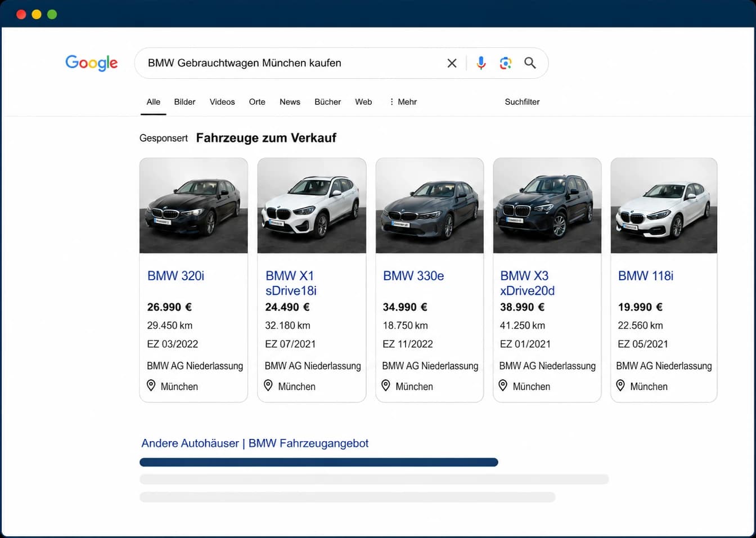Image resolution: width=756 pixels, height=538 pixels.
Task: Open Andere Autohäuser BMW Fahrzeugangebot result
Action: click(x=255, y=443)
